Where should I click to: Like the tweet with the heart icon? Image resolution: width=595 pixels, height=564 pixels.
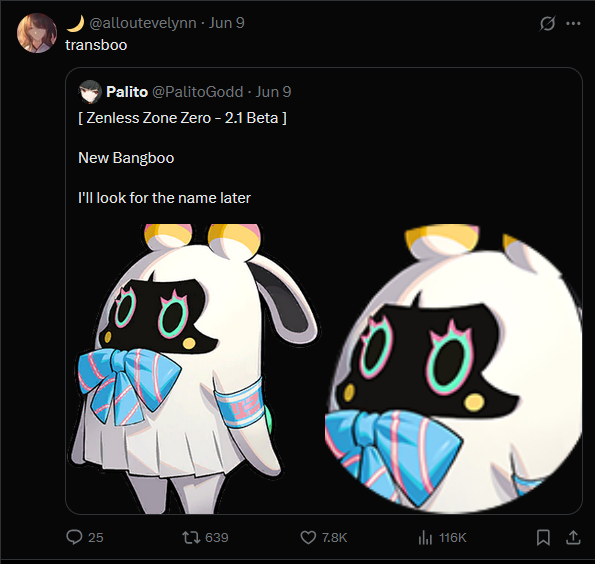coord(308,537)
